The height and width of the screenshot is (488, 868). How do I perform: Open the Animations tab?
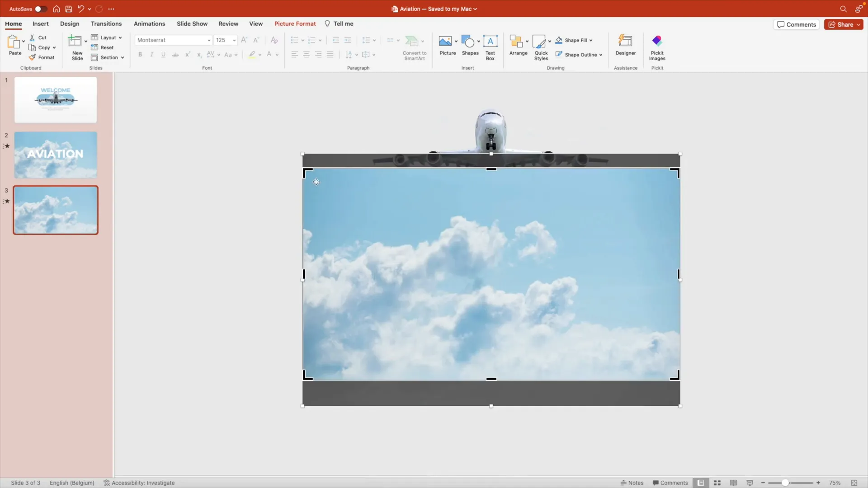[x=149, y=23]
